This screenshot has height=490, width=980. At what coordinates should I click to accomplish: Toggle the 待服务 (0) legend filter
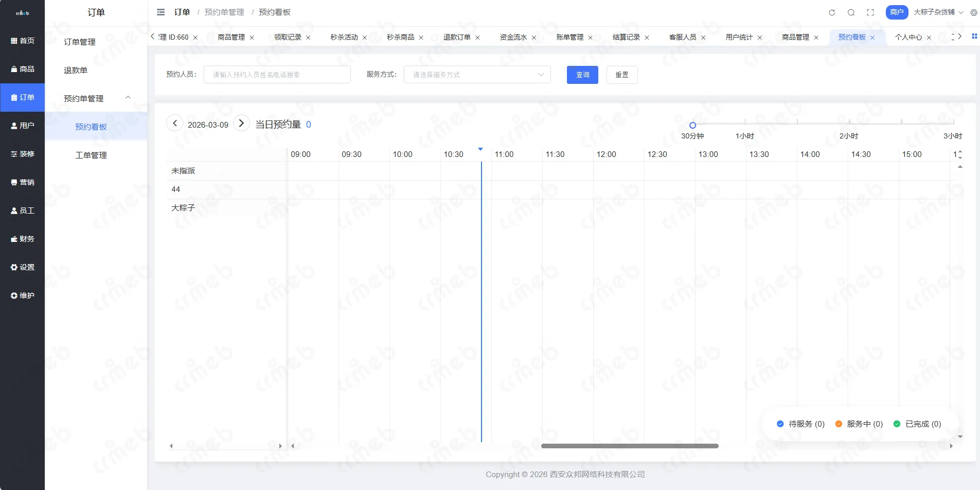pyautogui.click(x=800, y=424)
